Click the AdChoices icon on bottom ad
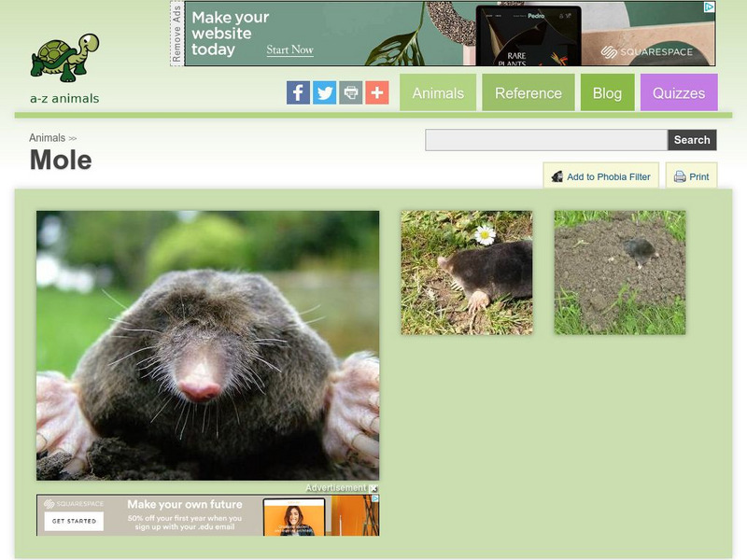This screenshot has height=560, width=747. (x=375, y=498)
